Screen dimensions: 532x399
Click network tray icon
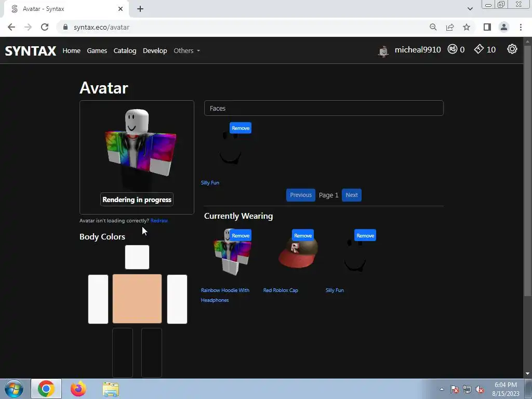pyautogui.click(x=467, y=390)
